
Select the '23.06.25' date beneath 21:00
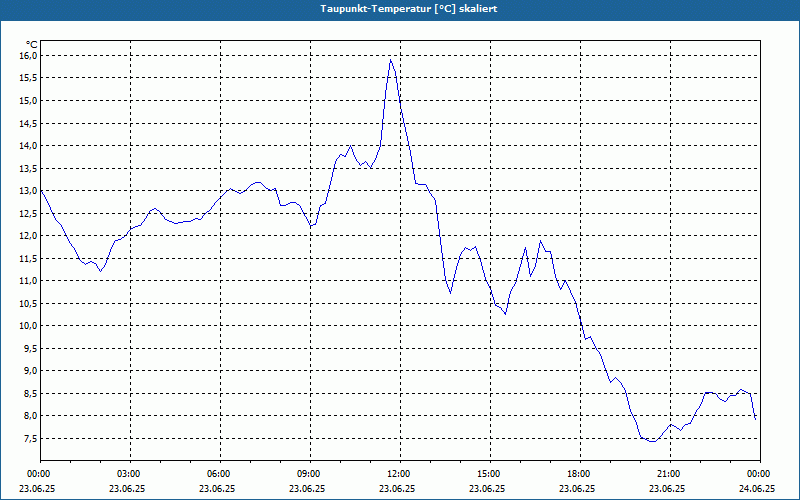tap(667, 488)
